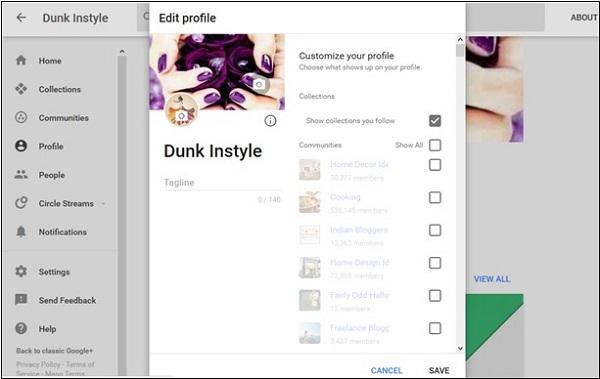Viewport: 600px width, 379px height.
Task: Click the CANCEL button
Action: [386, 370]
